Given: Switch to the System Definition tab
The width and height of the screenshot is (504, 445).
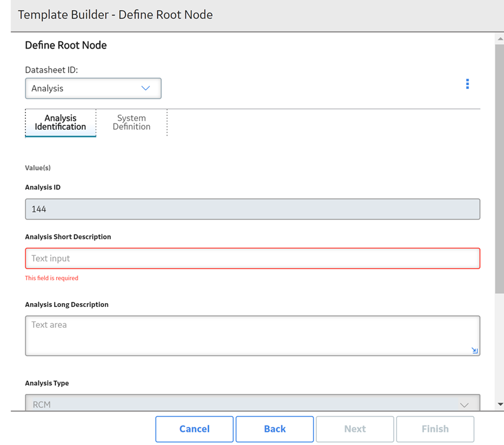Looking at the screenshot, I should pos(132,122).
